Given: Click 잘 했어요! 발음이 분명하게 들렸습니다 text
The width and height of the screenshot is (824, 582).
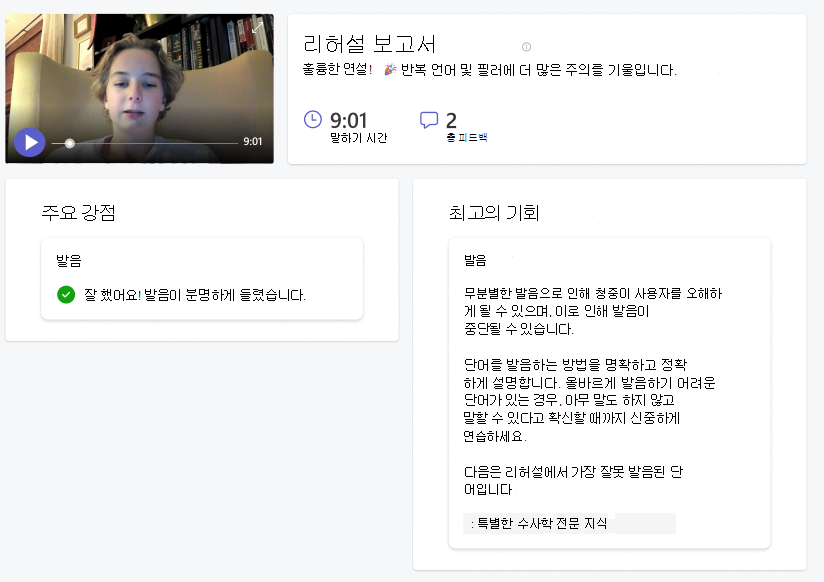Looking at the screenshot, I should [x=195, y=295].
